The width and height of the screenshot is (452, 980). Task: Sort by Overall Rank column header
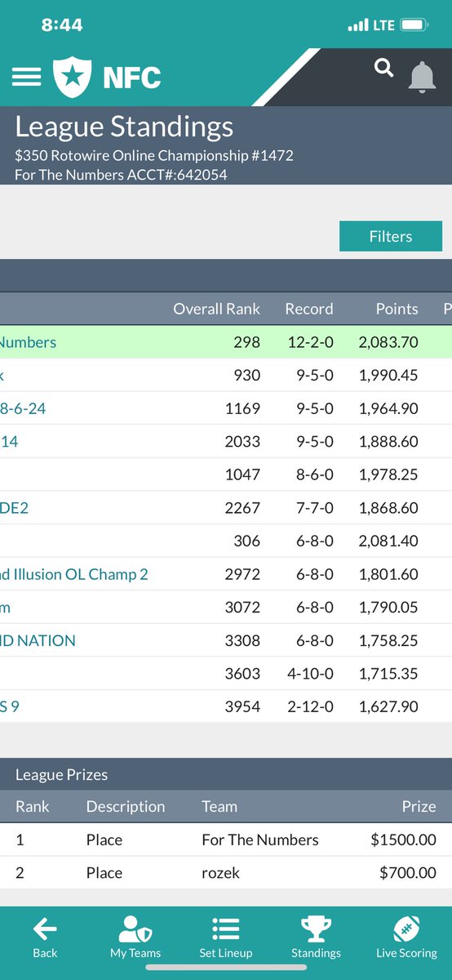(216, 309)
